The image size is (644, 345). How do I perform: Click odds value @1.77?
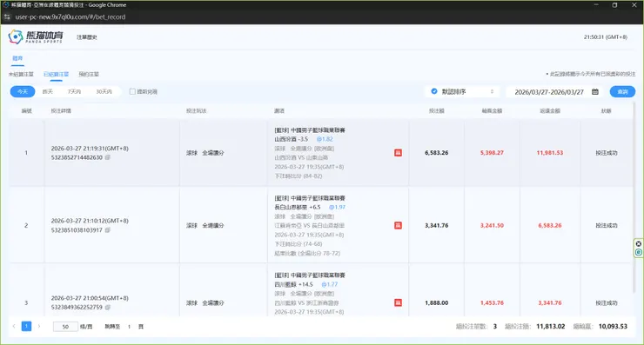point(329,284)
